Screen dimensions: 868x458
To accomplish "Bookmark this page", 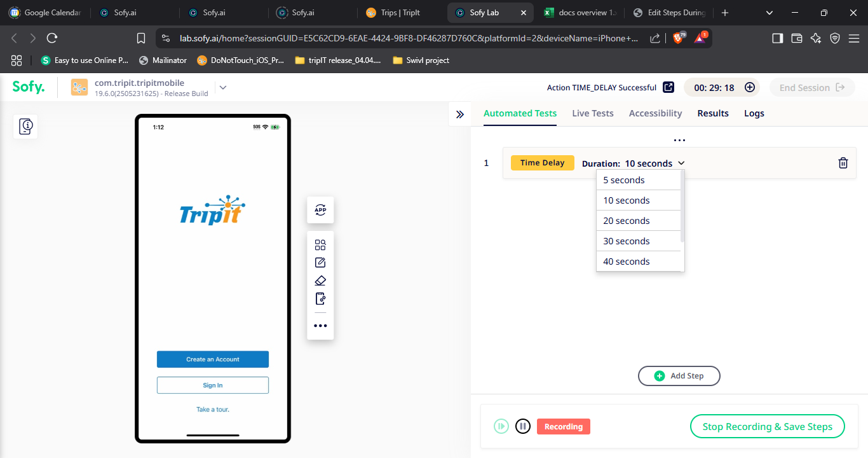I will pyautogui.click(x=142, y=38).
